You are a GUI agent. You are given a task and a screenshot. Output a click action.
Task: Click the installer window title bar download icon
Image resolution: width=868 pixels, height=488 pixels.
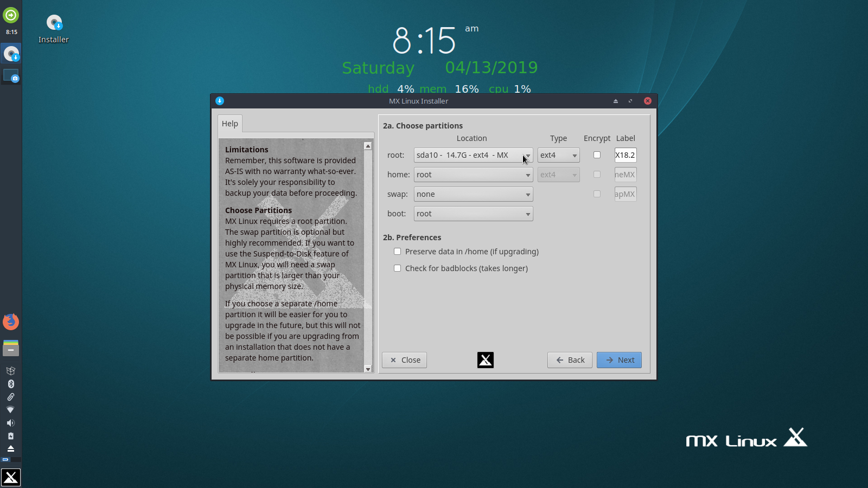(220, 101)
